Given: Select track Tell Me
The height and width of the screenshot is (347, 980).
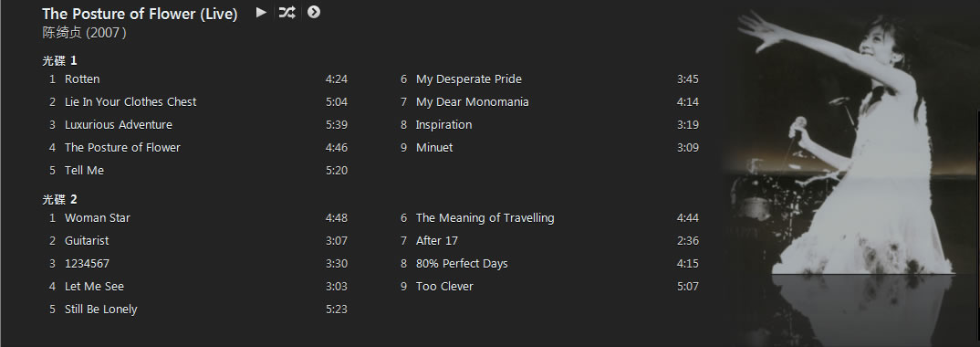Looking at the screenshot, I should [x=197, y=171].
